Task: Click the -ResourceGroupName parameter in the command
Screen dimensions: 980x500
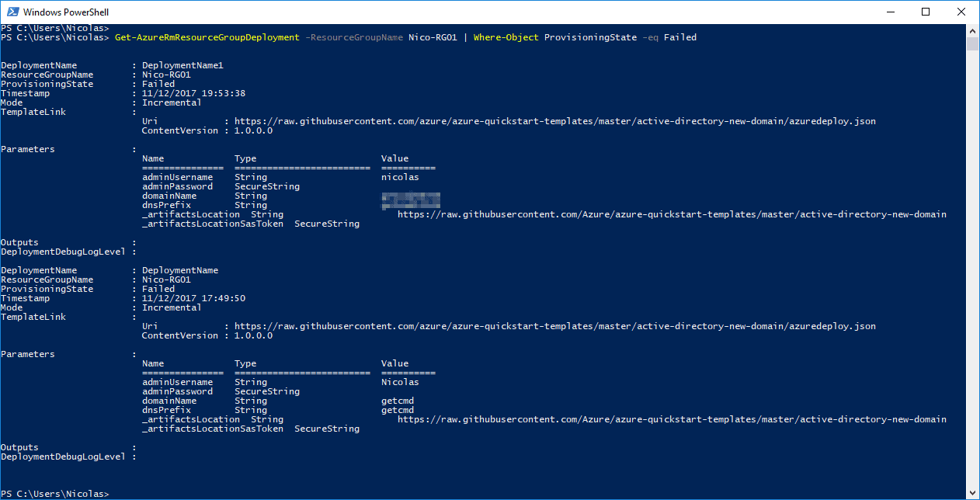Action: pyautogui.click(x=354, y=37)
